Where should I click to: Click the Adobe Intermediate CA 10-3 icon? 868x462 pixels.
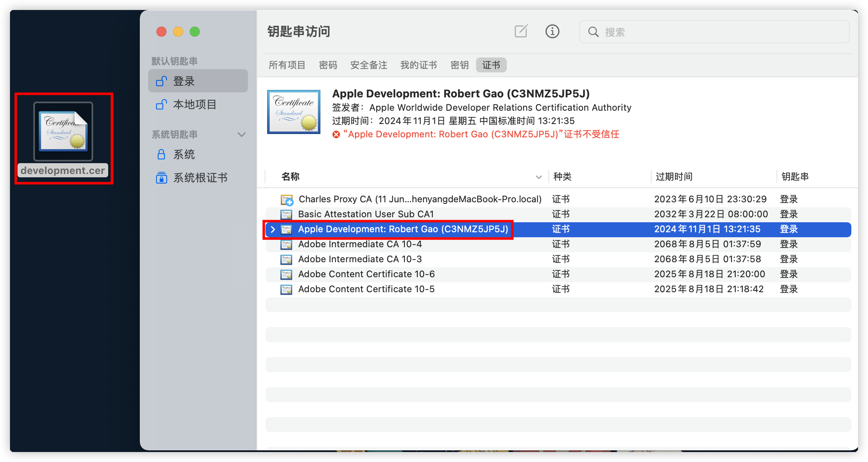point(286,259)
